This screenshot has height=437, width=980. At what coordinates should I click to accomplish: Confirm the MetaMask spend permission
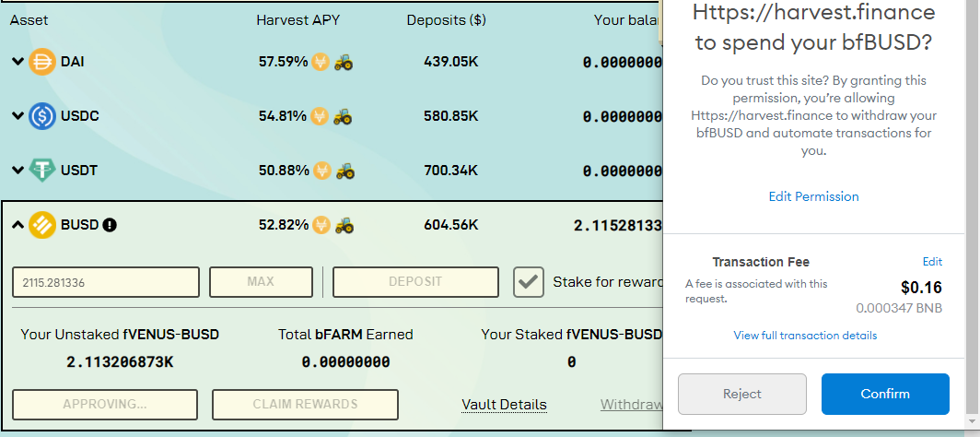point(885,394)
